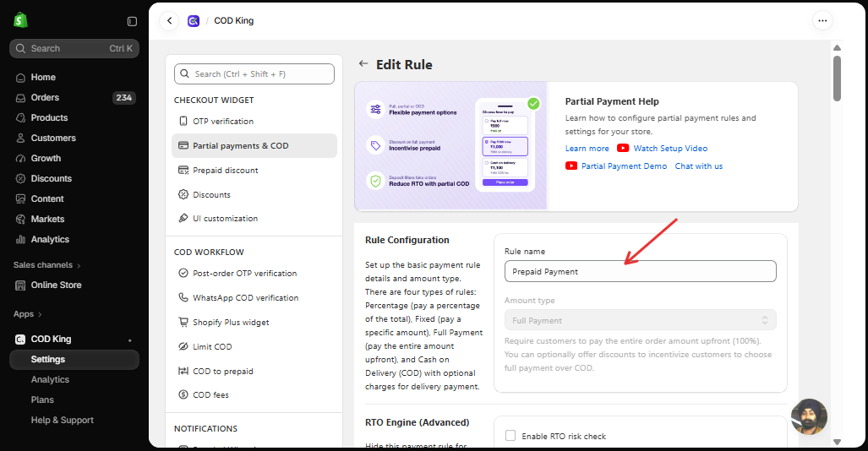
Task: Open Content in the sidebar
Action: 74,198
